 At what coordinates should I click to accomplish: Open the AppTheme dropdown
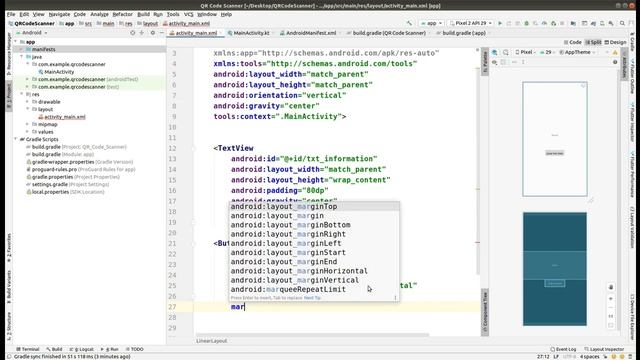click(577, 52)
